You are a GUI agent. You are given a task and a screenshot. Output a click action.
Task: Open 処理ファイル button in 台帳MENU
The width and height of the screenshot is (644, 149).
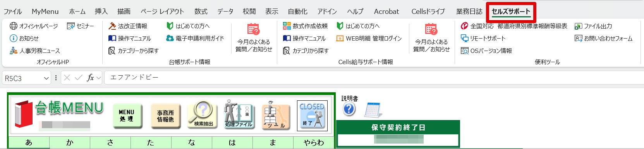[x=239, y=115]
